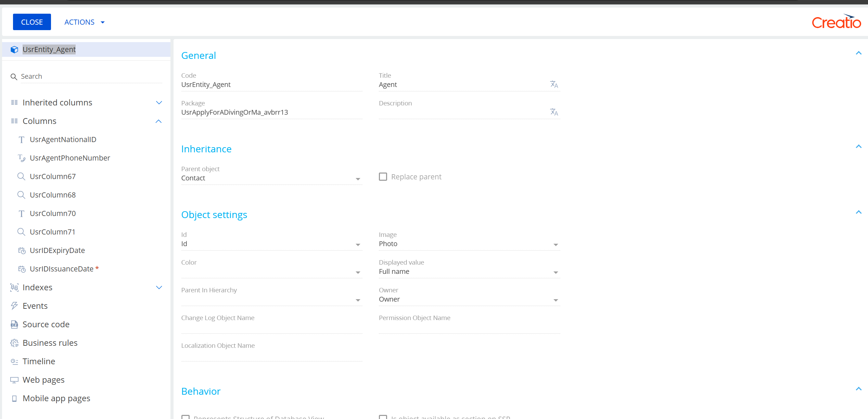Select the UsrIDIssuanceDate column
The image size is (868, 419).
coord(62,269)
